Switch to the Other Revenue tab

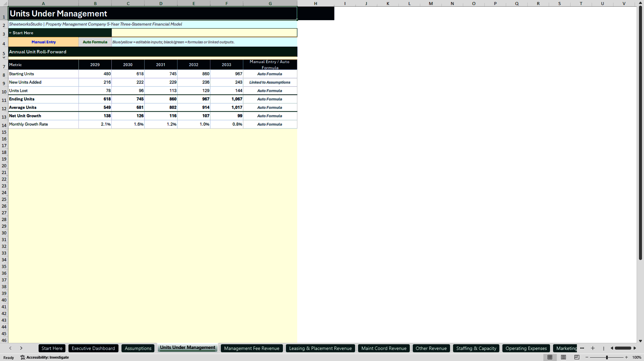[431, 348]
